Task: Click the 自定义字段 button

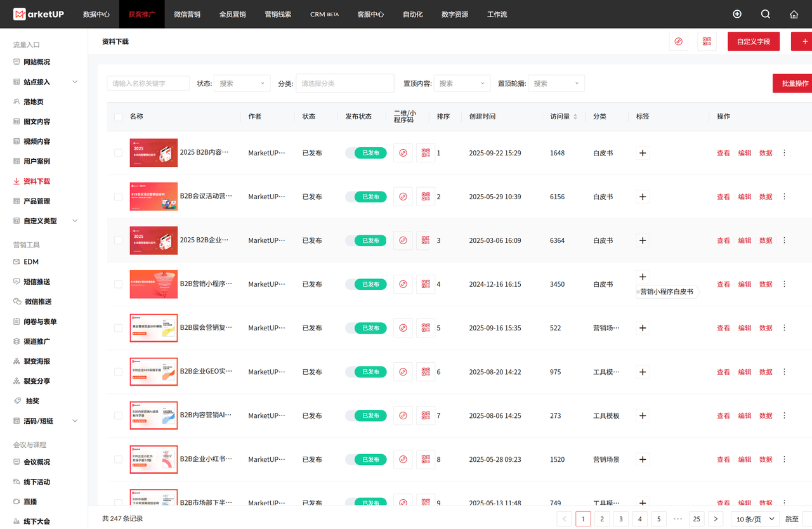Action: pos(753,41)
